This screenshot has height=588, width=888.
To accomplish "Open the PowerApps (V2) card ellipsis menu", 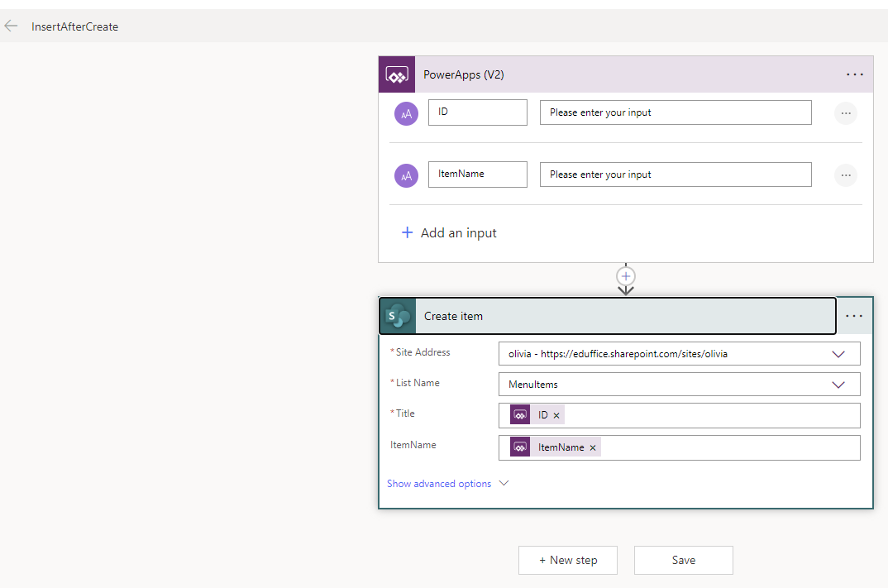I will pos(854,74).
